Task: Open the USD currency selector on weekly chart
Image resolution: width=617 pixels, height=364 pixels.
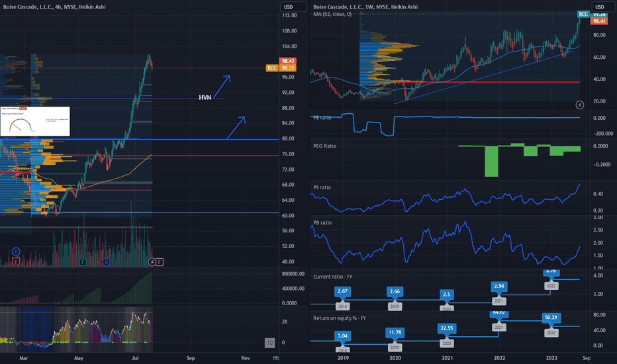Action: coord(604,7)
